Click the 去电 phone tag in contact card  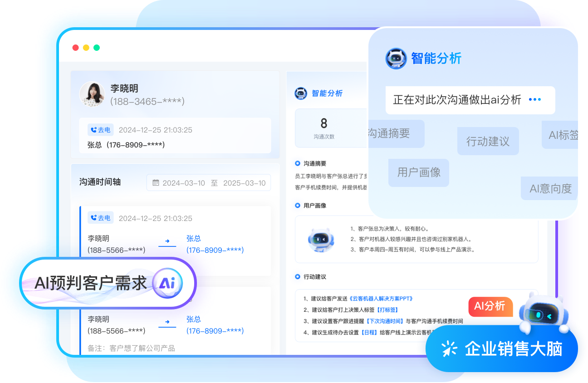pyautogui.click(x=101, y=130)
